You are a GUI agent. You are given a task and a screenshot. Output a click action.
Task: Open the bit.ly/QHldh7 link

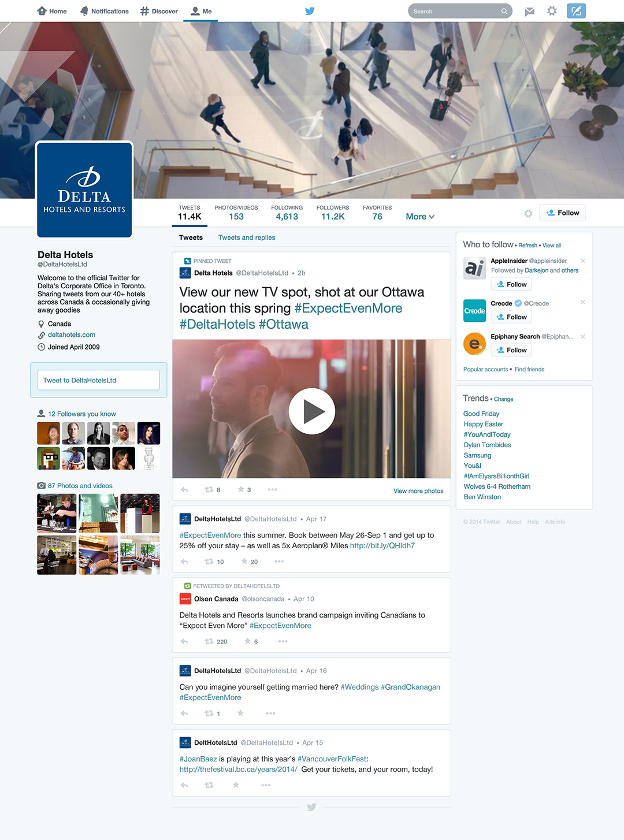382,545
